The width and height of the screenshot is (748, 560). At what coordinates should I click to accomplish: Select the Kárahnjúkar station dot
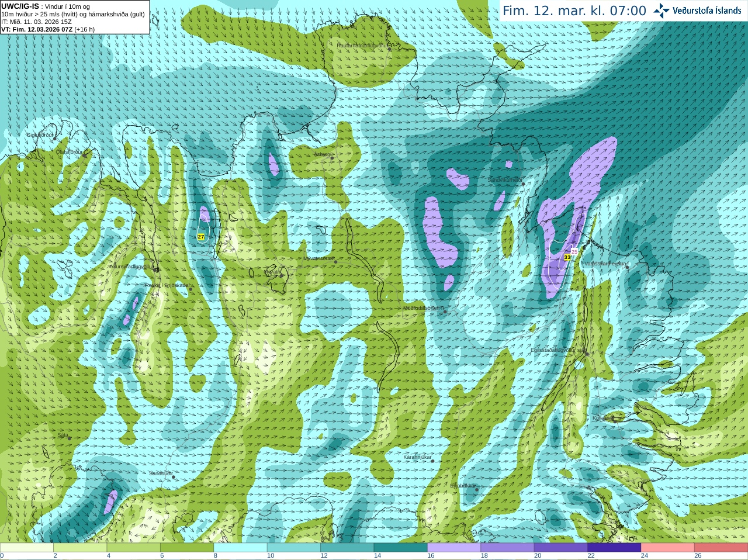click(x=432, y=461)
